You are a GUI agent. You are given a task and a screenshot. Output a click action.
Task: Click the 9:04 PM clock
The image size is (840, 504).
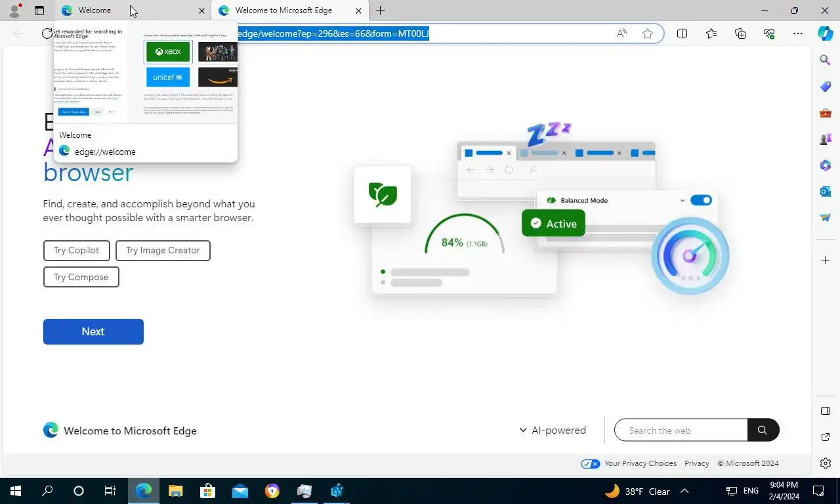click(x=784, y=485)
